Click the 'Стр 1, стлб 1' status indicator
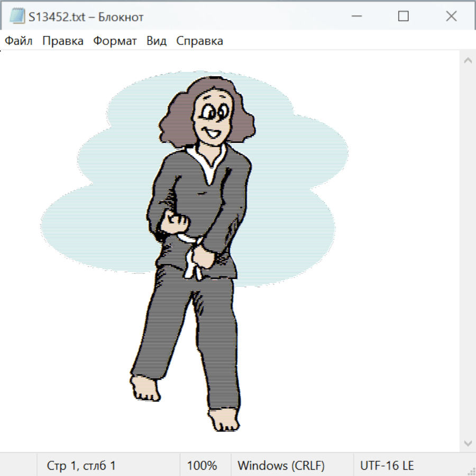Image resolution: width=476 pixels, height=476 pixels. point(81,466)
